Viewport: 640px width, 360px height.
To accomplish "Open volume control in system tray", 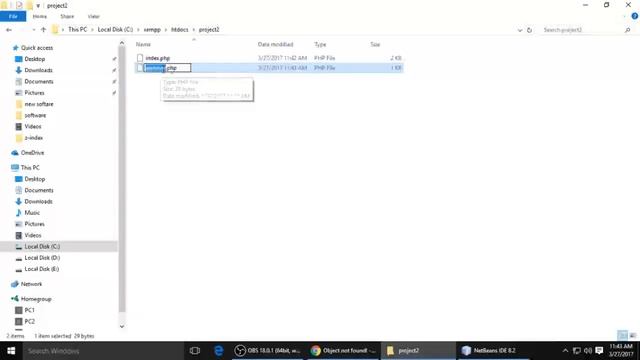I will coord(588,351).
